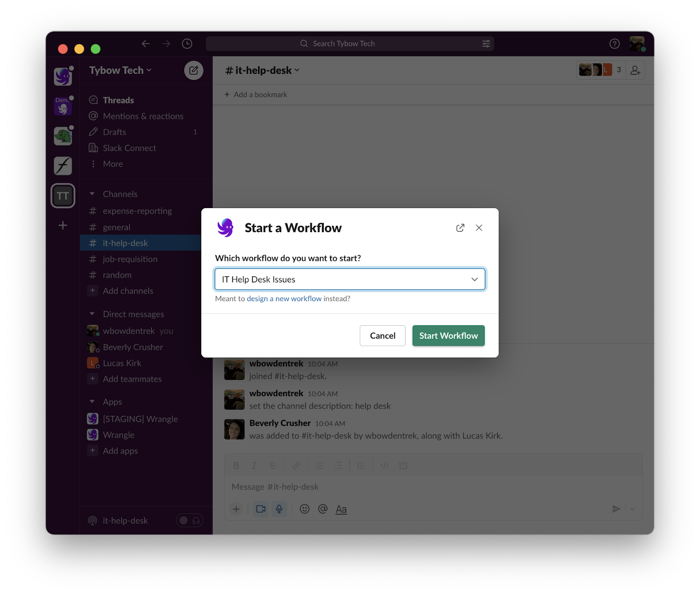
Task: Record a video clip with the camera icon
Action: tap(261, 509)
